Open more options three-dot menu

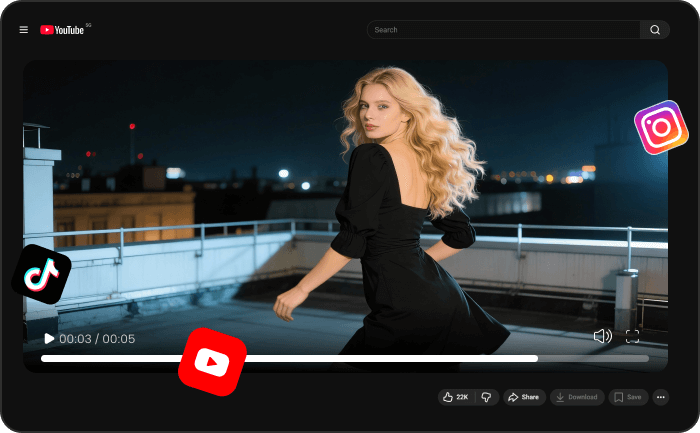pyautogui.click(x=661, y=397)
